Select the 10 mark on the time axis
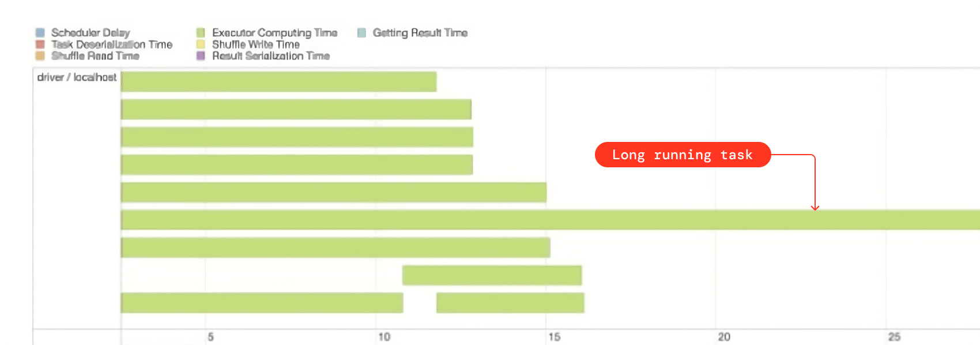Image resolution: width=980 pixels, height=345 pixels. (384, 337)
